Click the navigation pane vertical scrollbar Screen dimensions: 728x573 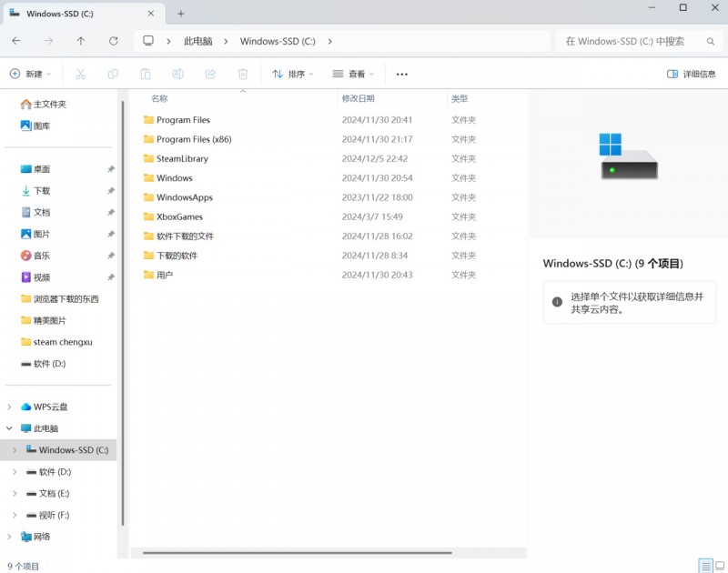tap(123, 313)
